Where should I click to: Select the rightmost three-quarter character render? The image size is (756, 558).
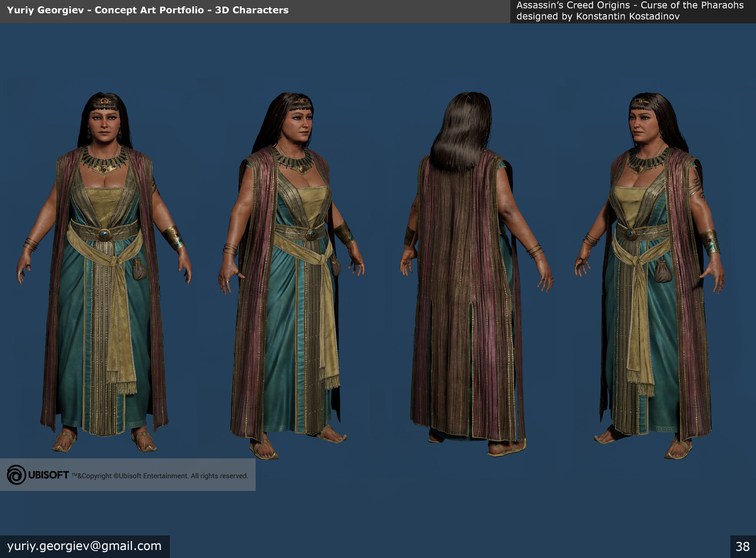pyautogui.click(x=650, y=276)
